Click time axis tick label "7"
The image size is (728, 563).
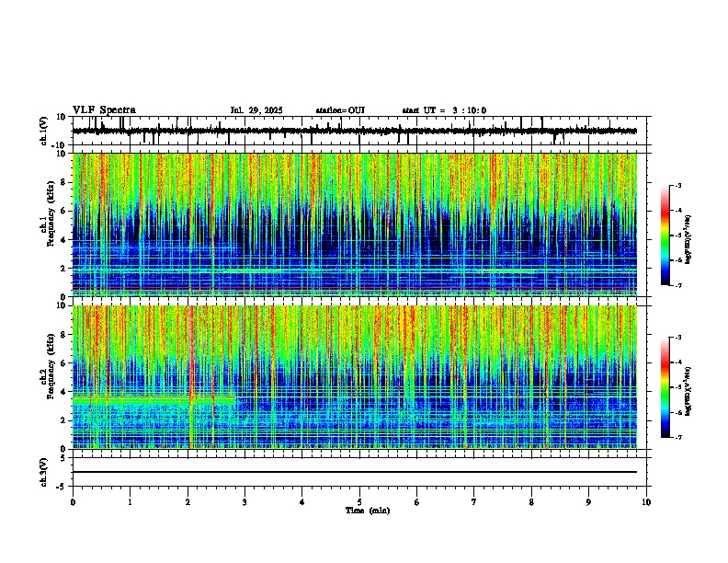(x=474, y=502)
